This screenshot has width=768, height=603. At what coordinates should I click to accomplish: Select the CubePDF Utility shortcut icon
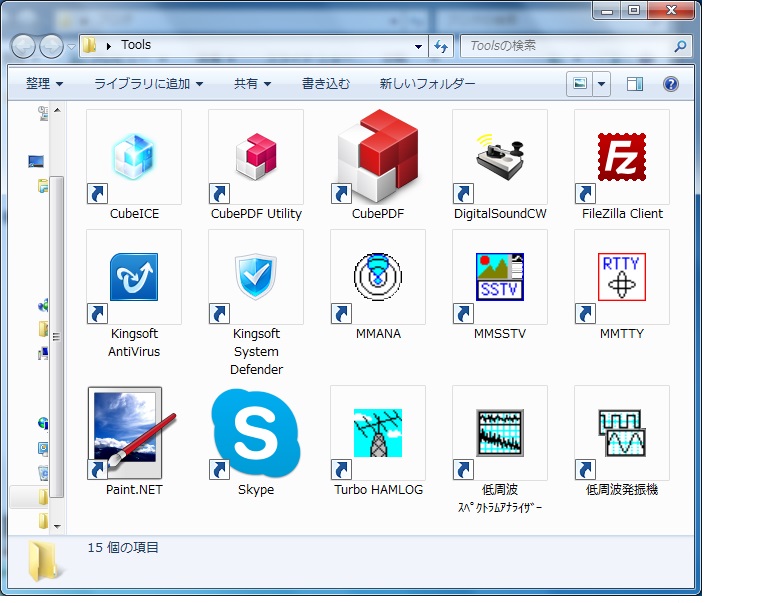coord(256,157)
